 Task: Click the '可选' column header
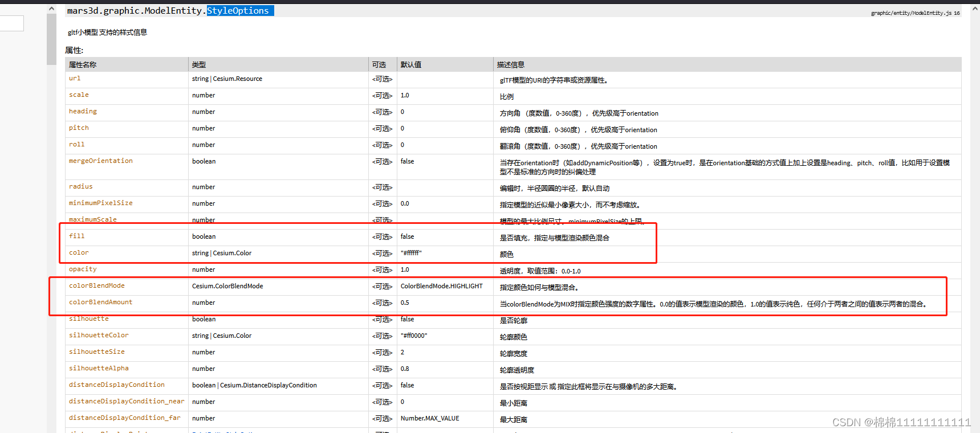[379, 65]
